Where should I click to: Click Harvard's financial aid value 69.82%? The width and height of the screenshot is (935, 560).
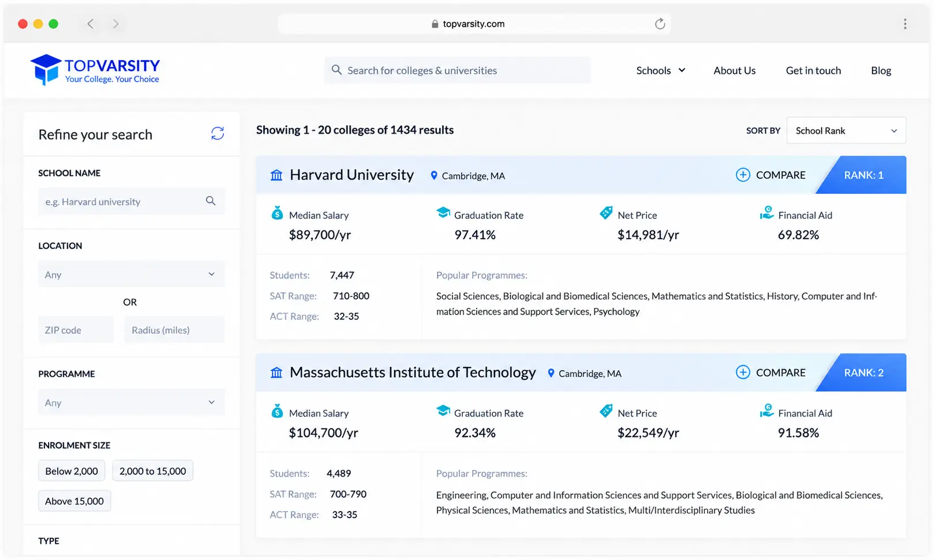(x=798, y=235)
